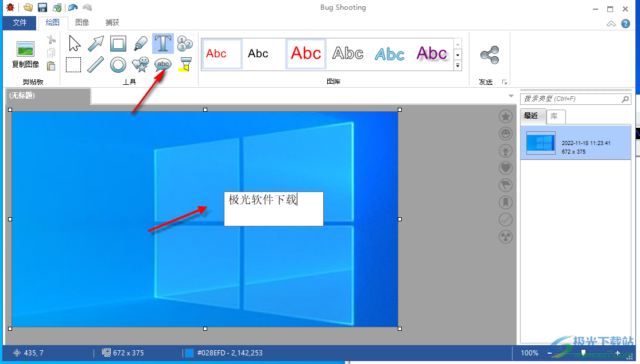The height and width of the screenshot is (364, 640).
Task: Insert the heart stamp
Action: tap(506, 168)
